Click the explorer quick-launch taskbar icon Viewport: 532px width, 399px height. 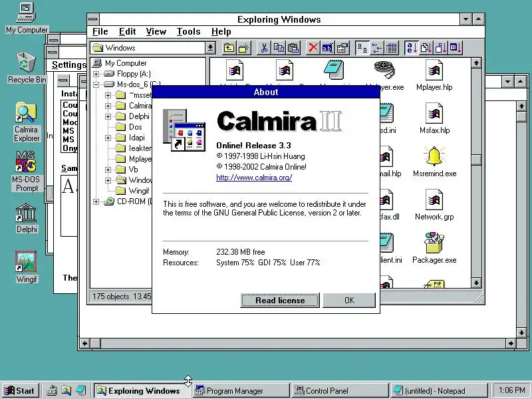66,391
